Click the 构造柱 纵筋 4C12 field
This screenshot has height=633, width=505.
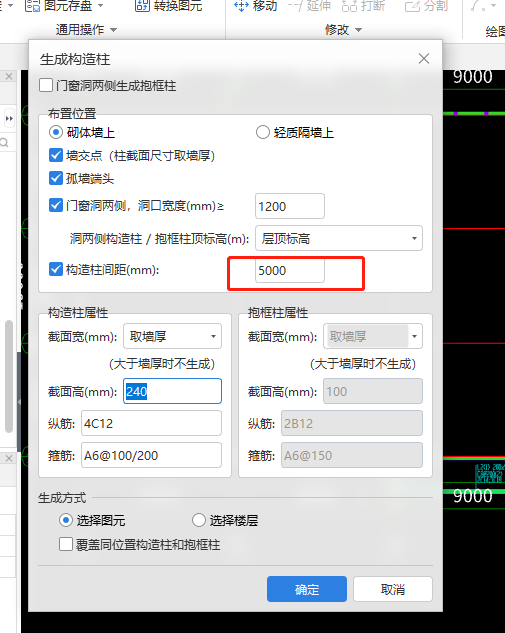[151, 423]
